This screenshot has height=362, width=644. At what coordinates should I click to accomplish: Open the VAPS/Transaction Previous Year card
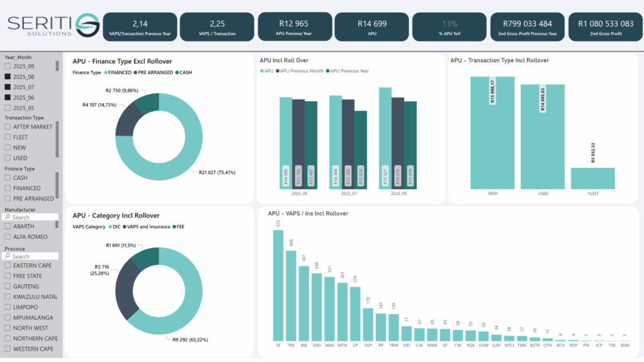140,26
